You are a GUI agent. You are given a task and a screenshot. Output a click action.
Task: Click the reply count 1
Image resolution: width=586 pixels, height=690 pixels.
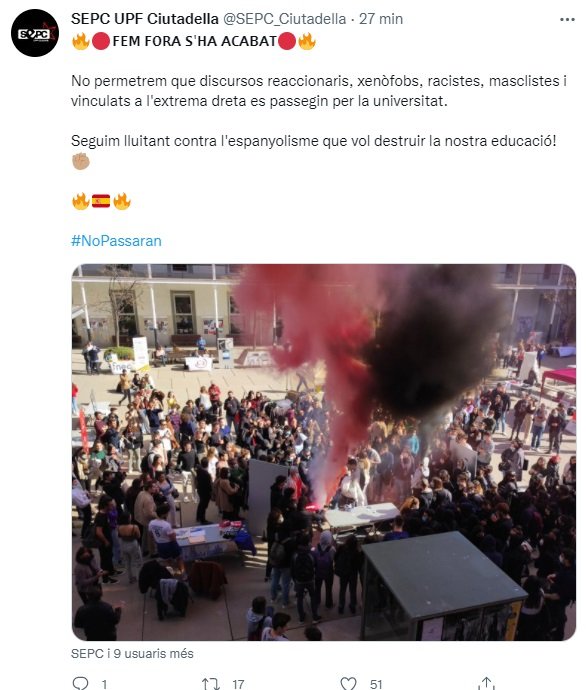pyautogui.click(x=104, y=684)
